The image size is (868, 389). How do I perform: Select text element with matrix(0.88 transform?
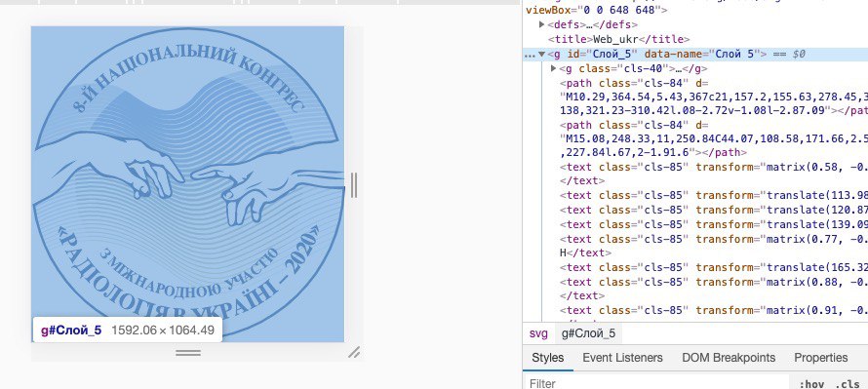[714, 289]
